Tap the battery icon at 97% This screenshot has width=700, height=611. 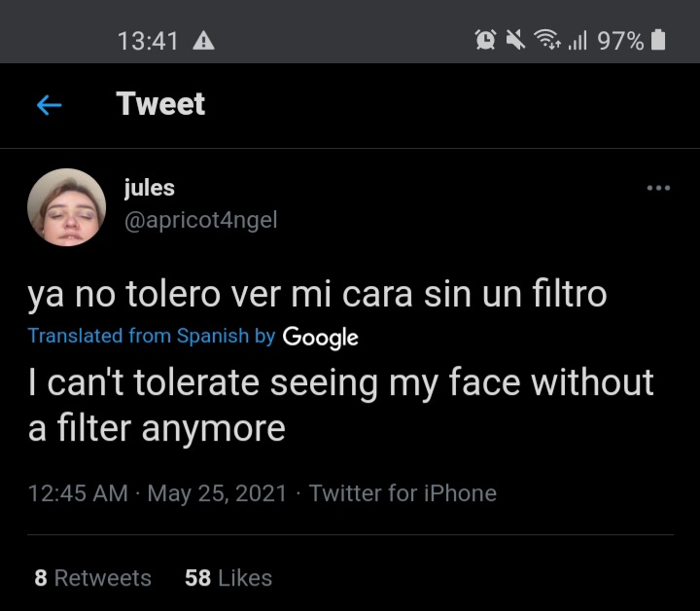click(x=658, y=40)
